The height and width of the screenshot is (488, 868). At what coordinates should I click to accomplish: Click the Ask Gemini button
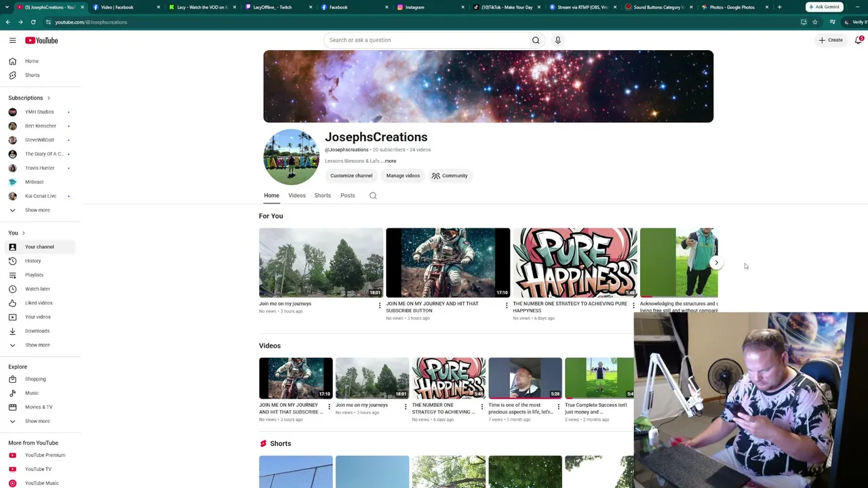pos(824,7)
